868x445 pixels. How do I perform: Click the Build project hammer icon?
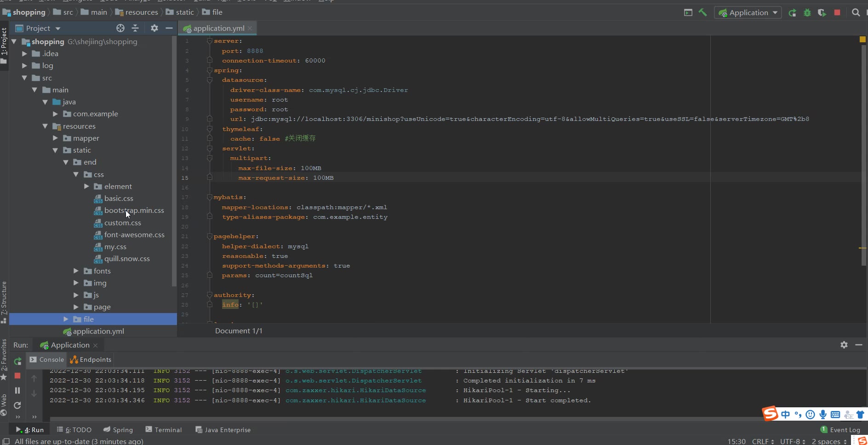(702, 12)
